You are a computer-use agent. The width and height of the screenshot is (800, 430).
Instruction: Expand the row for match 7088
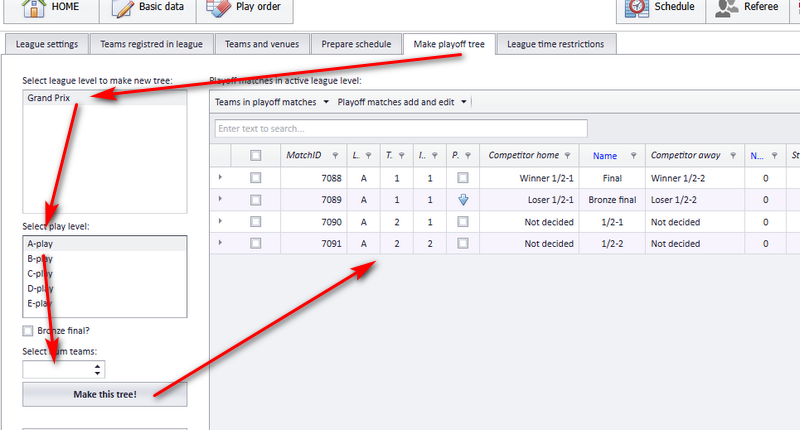pyautogui.click(x=220, y=177)
